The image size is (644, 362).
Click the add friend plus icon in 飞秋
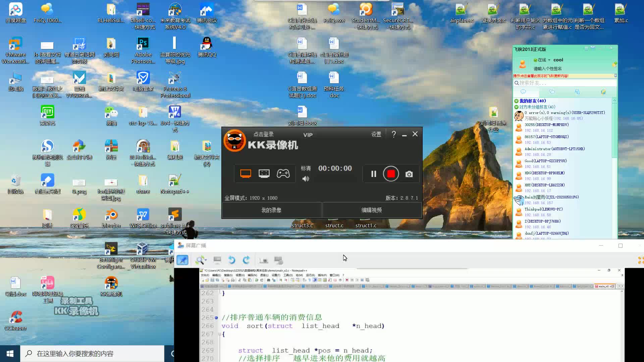coord(615,64)
